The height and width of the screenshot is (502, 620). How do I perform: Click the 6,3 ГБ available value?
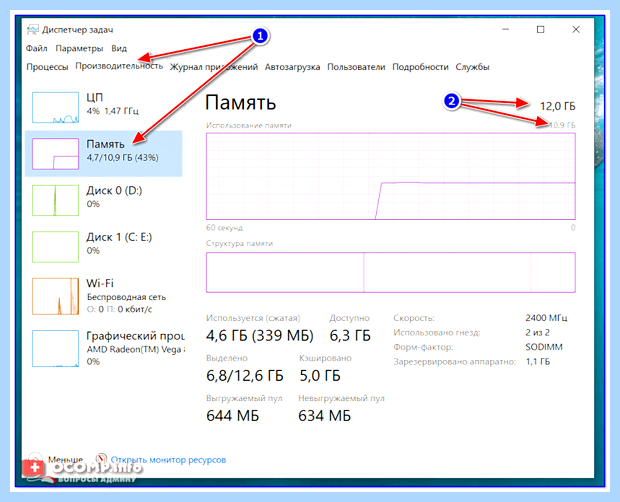point(350,336)
